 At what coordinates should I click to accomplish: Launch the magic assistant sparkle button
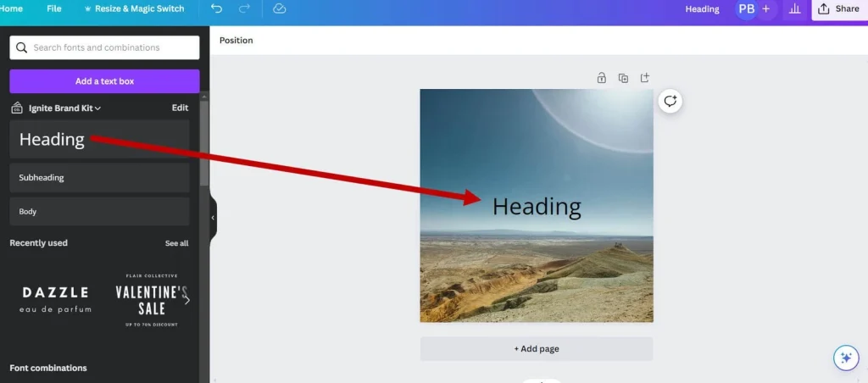point(844,358)
